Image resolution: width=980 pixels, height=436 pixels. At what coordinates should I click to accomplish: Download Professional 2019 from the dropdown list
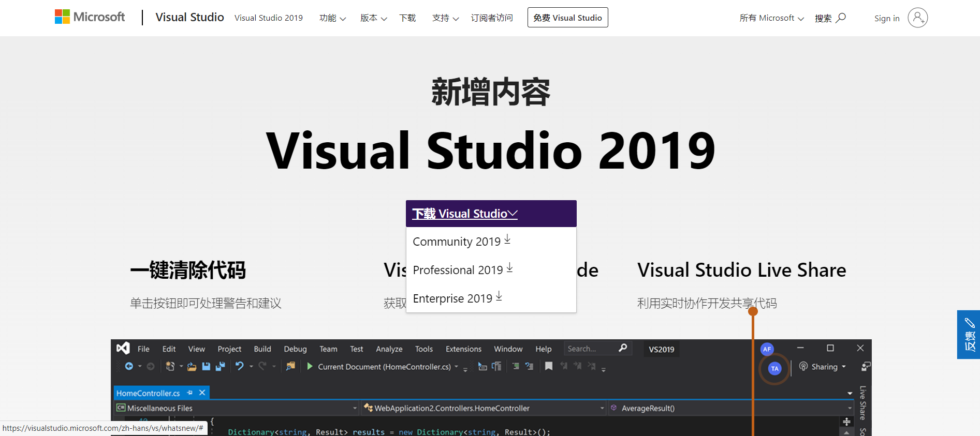pos(463,269)
